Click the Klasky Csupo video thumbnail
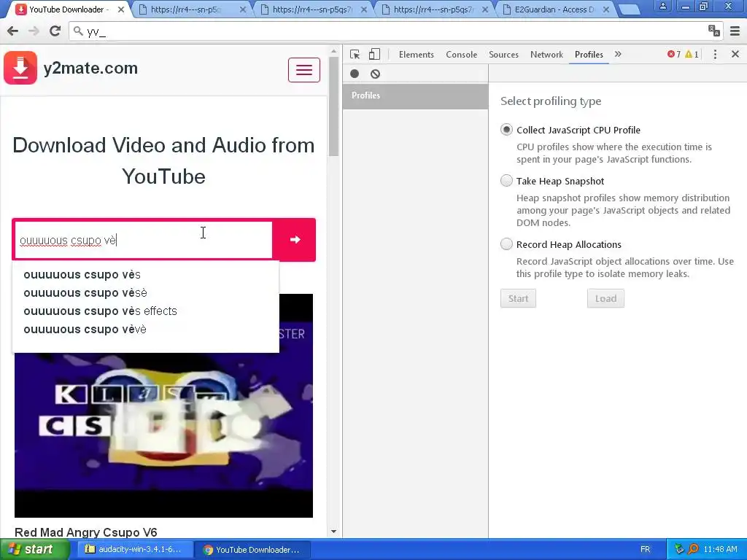 point(163,405)
